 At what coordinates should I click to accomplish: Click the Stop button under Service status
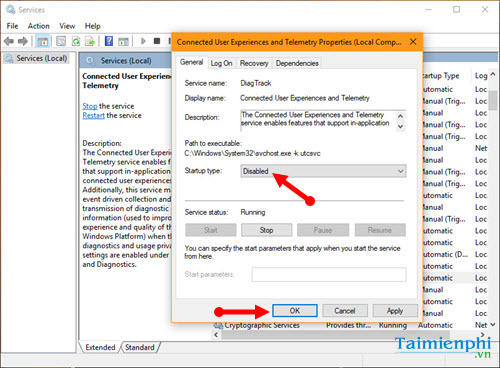[x=266, y=230]
